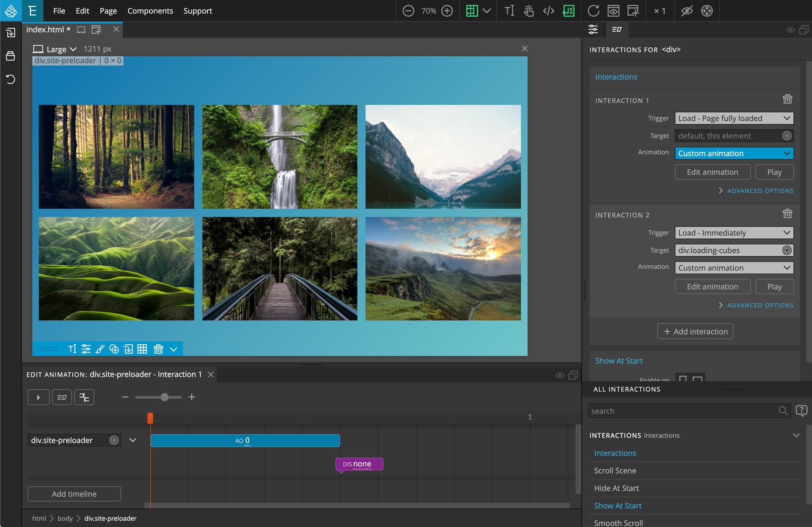Activate the JS panel toggle

click(568, 11)
